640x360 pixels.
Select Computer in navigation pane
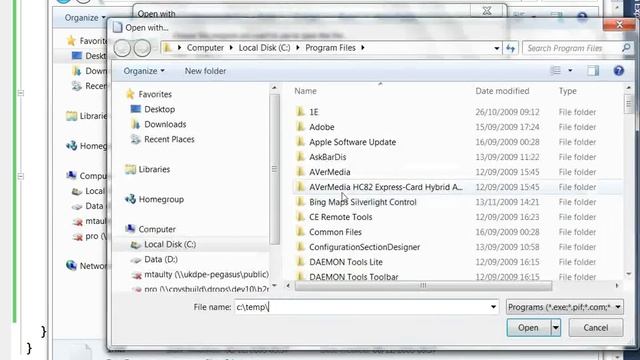[x=157, y=229]
